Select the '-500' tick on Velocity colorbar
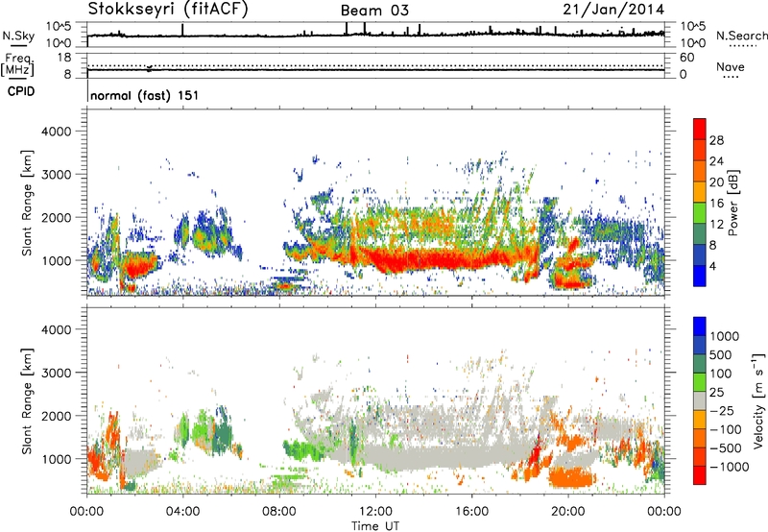768x532 pixels. coord(726,447)
